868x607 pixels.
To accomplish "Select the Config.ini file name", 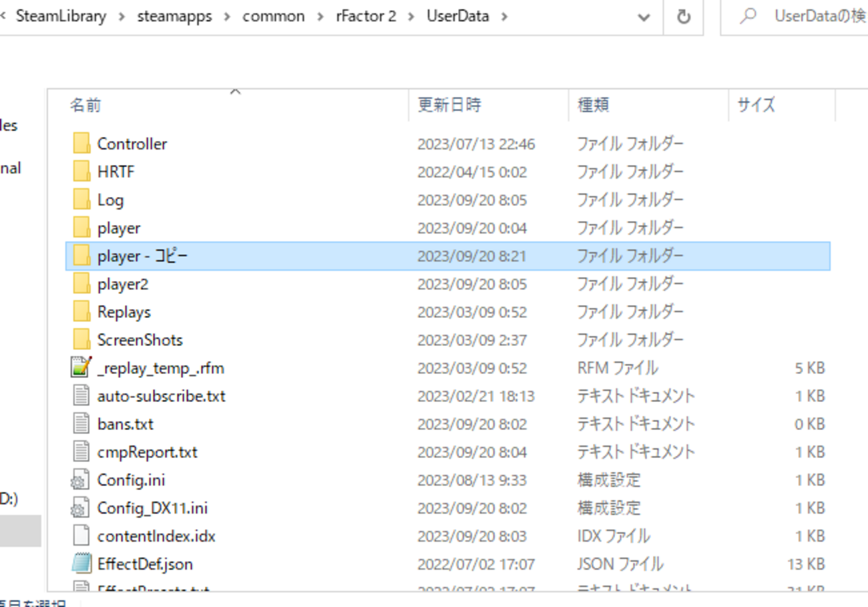I will (132, 481).
